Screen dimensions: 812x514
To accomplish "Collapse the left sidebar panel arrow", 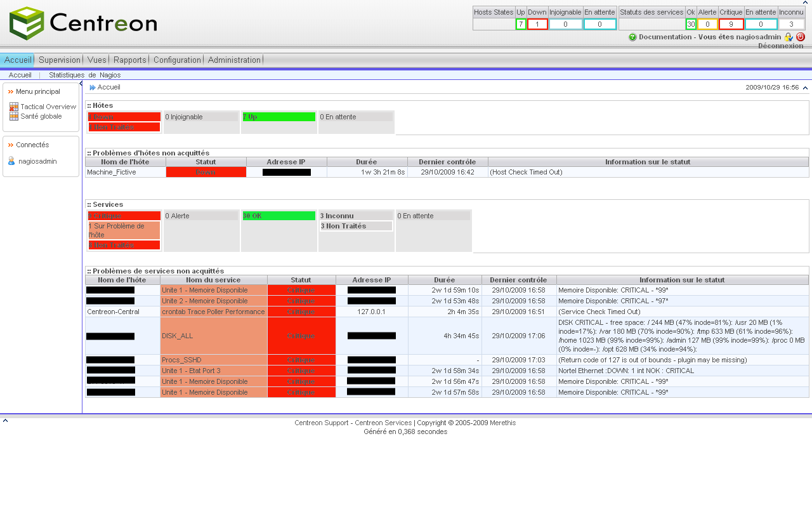I will coord(81,84).
